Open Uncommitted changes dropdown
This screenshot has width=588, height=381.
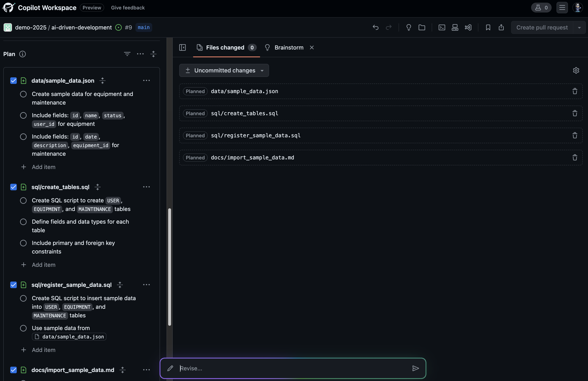coord(224,70)
